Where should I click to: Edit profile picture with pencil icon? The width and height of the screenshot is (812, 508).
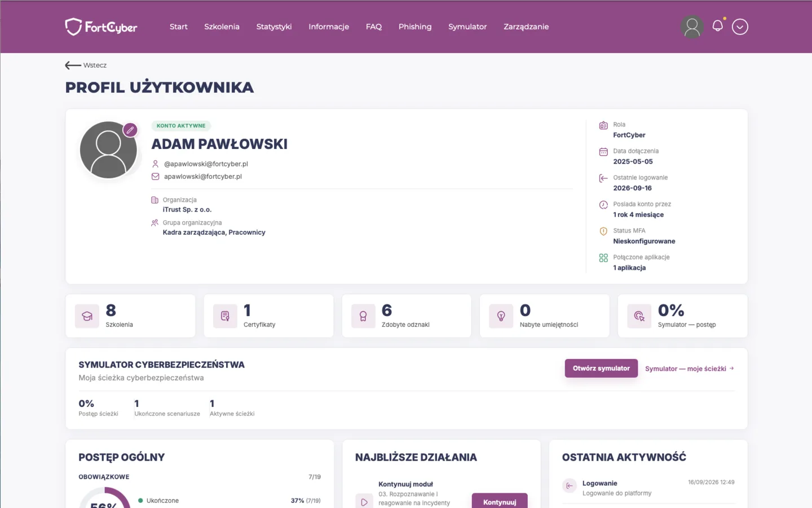coord(130,130)
